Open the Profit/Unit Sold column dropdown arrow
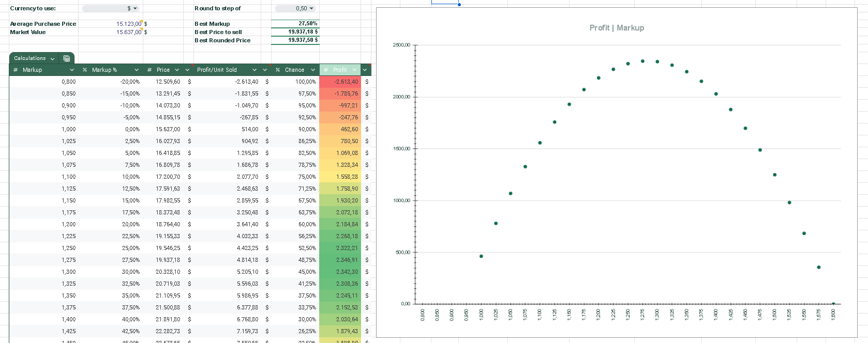The height and width of the screenshot is (343, 868). coord(255,70)
